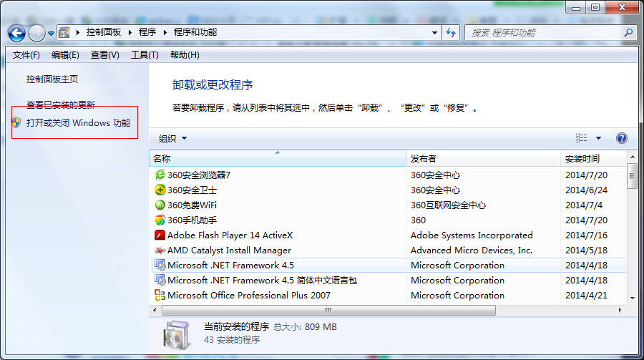Expand arrow after 控制面板 breadcrumb
The height and width of the screenshot is (360, 644).
pos(130,32)
